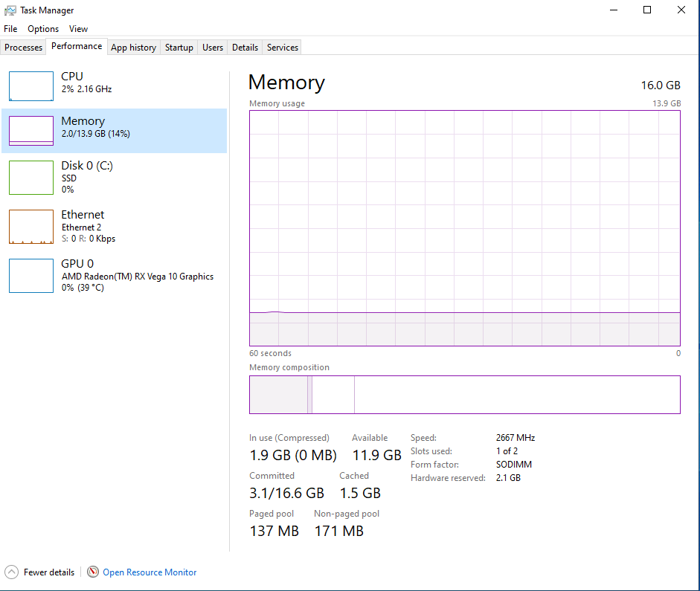Select the CPU mini graph thumbnail
The image size is (700, 591).
pos(31,86)
